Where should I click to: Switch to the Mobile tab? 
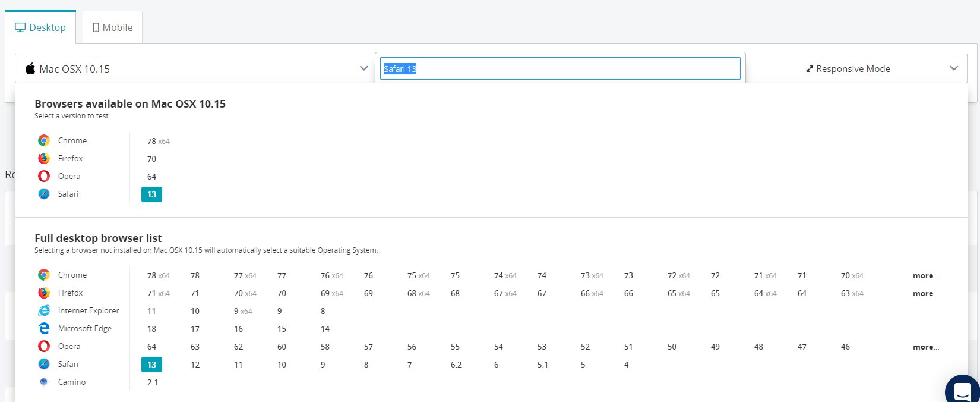click(112, 27)
